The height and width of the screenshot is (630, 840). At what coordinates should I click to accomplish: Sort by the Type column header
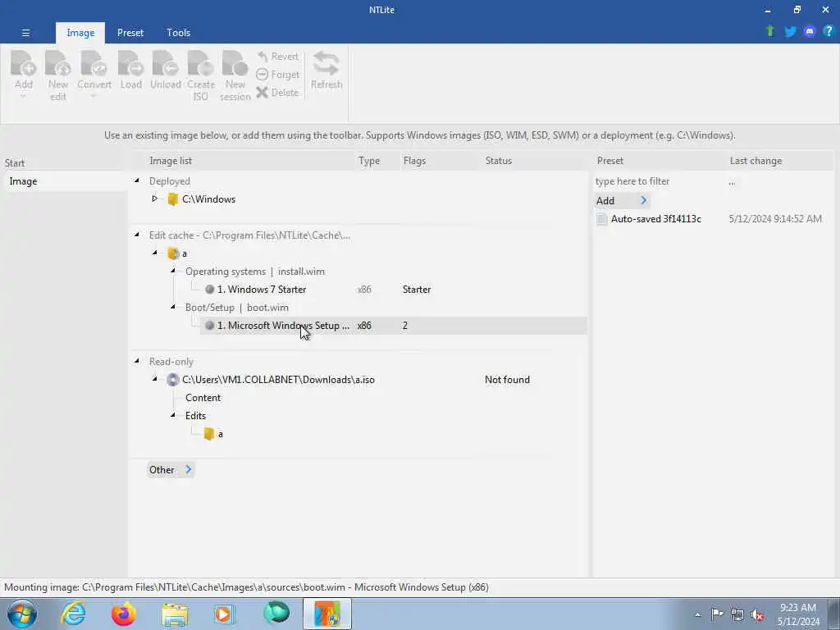point(369,161)
